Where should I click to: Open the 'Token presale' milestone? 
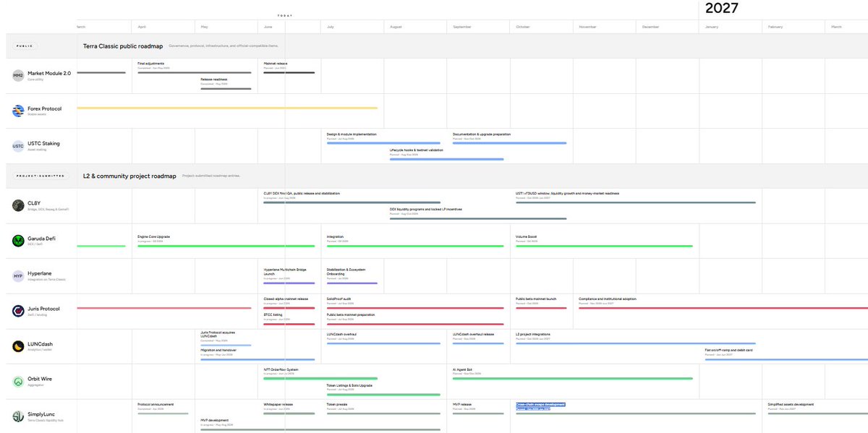(337, 404)
